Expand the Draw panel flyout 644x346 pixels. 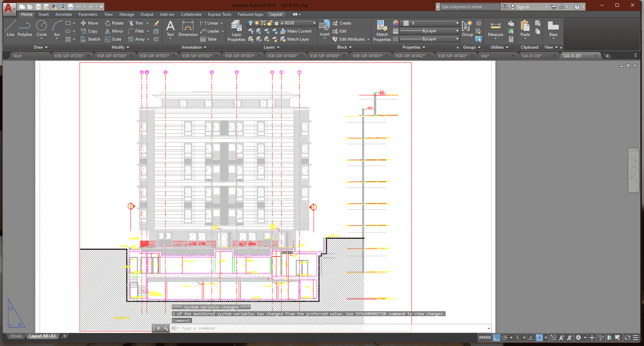(41, 47)
